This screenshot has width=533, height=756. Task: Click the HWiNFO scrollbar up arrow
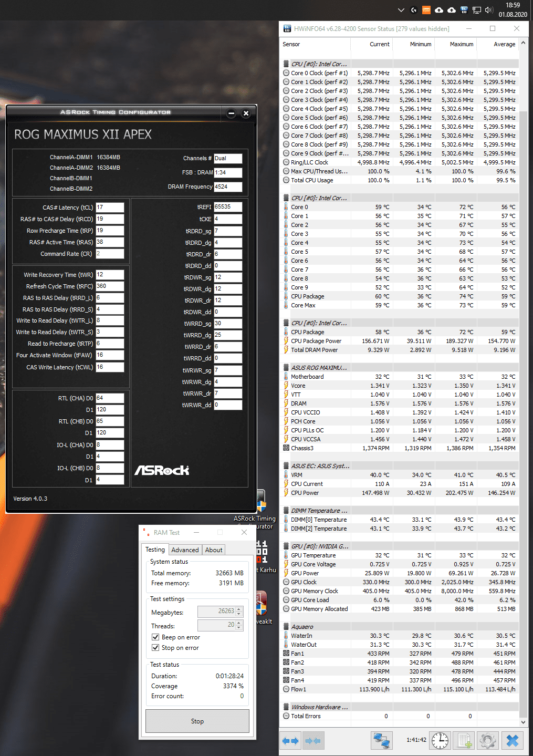point(523,43)
